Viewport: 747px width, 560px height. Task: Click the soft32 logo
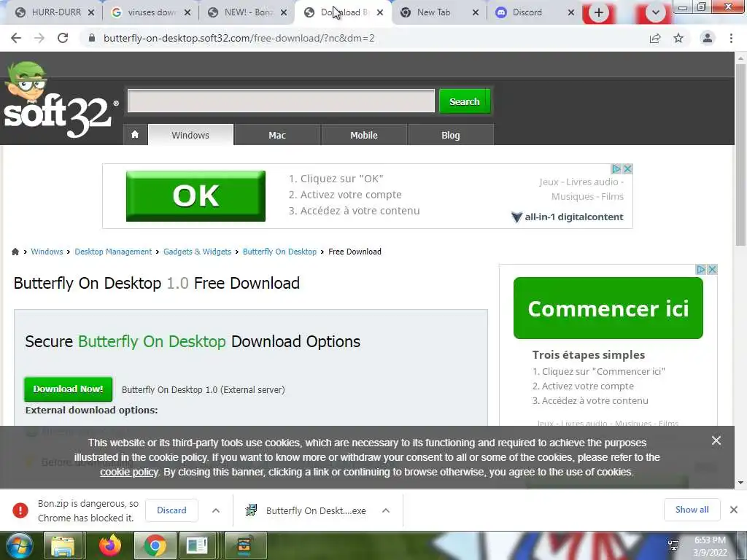pos(60,101)
